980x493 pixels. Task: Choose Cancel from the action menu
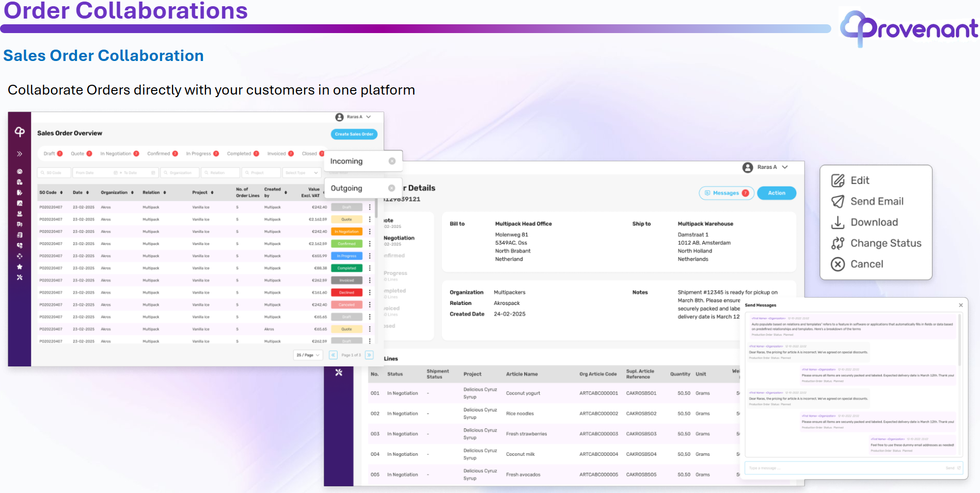857,264
